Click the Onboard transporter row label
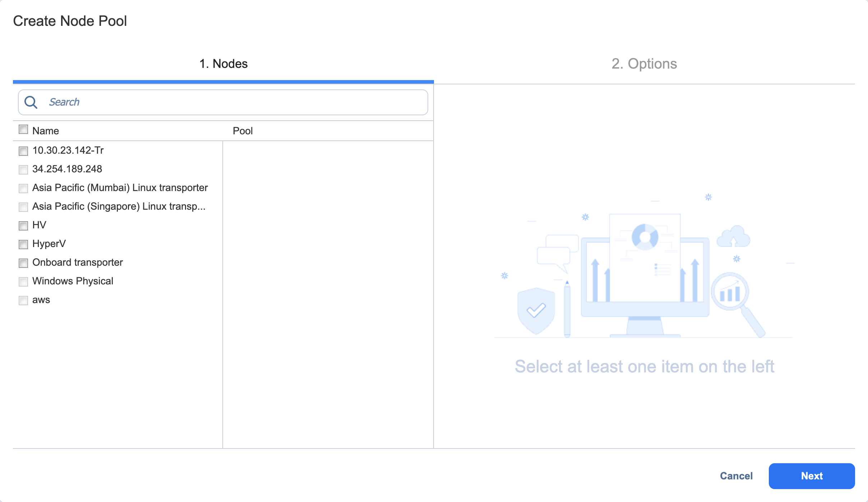The width and height of the screenshot is (868, 502). [x=78, y=262]
